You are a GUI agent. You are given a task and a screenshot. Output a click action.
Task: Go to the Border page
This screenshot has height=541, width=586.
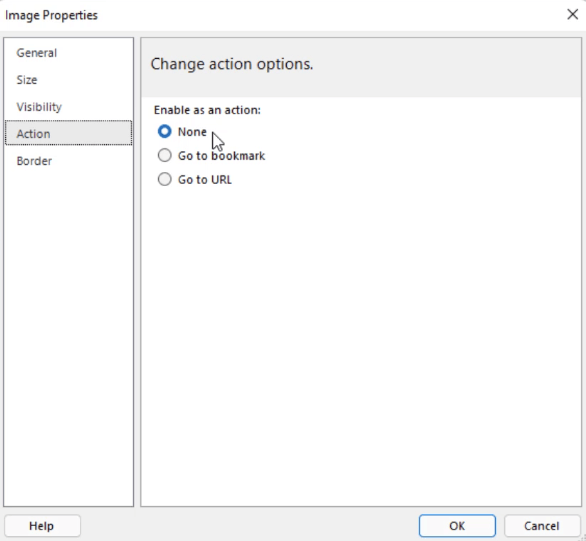34,161
